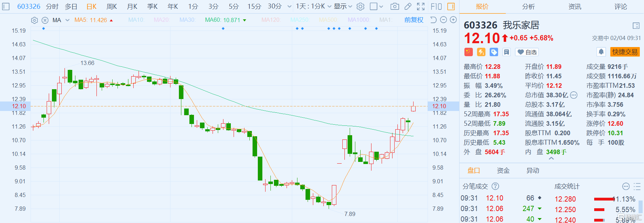
Task: Switch to 多日 multi-day chart
Action: 71,6
